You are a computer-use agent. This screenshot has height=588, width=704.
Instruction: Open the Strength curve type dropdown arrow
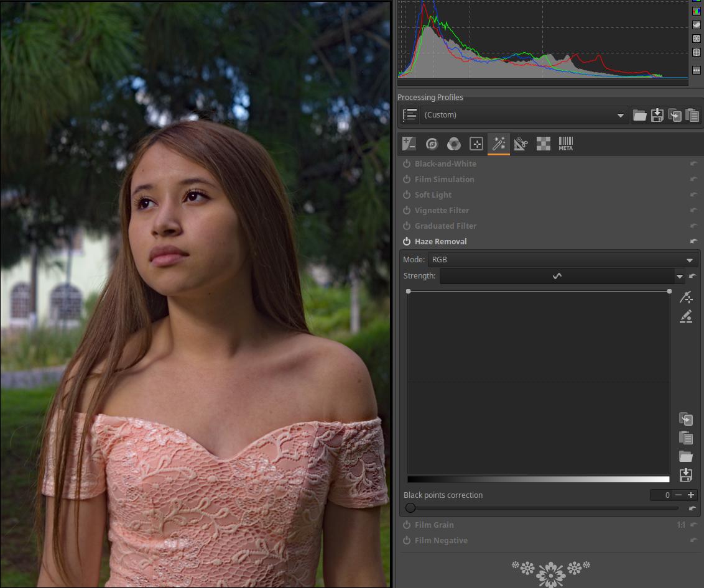[679, 276]
